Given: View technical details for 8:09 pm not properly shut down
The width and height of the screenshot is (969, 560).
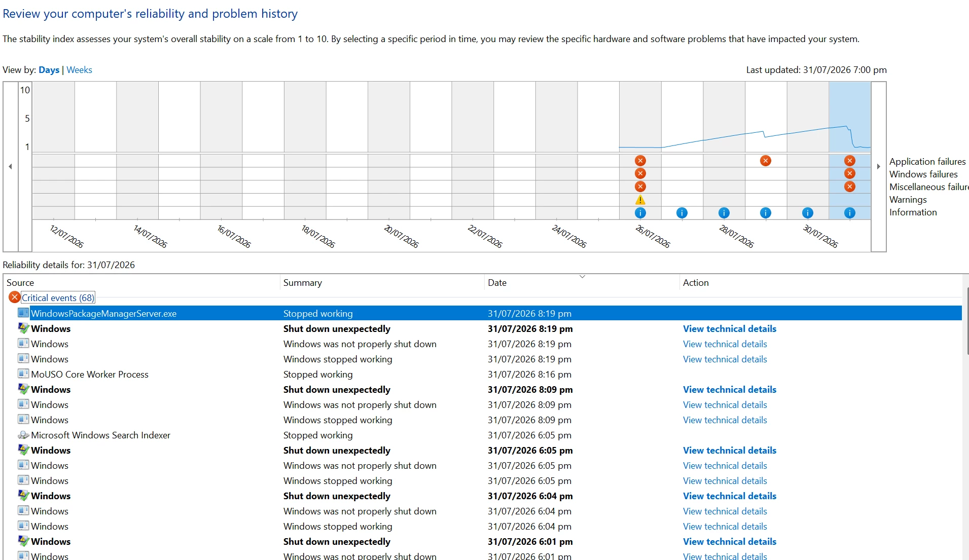Looking at the screenshot, I should point(725,404).
